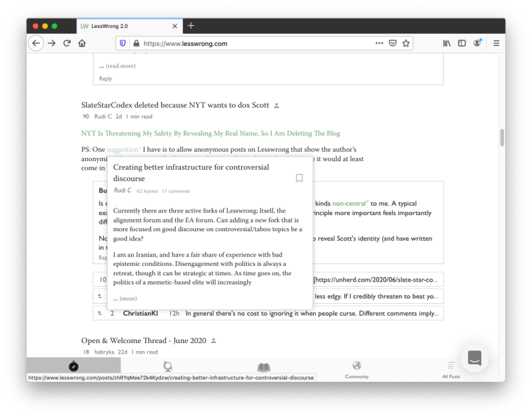Open tracking protection shield icon
Image resolution: width=532 pixels, height=417 pixels.
pyautogui.click(x=123, y=43)
